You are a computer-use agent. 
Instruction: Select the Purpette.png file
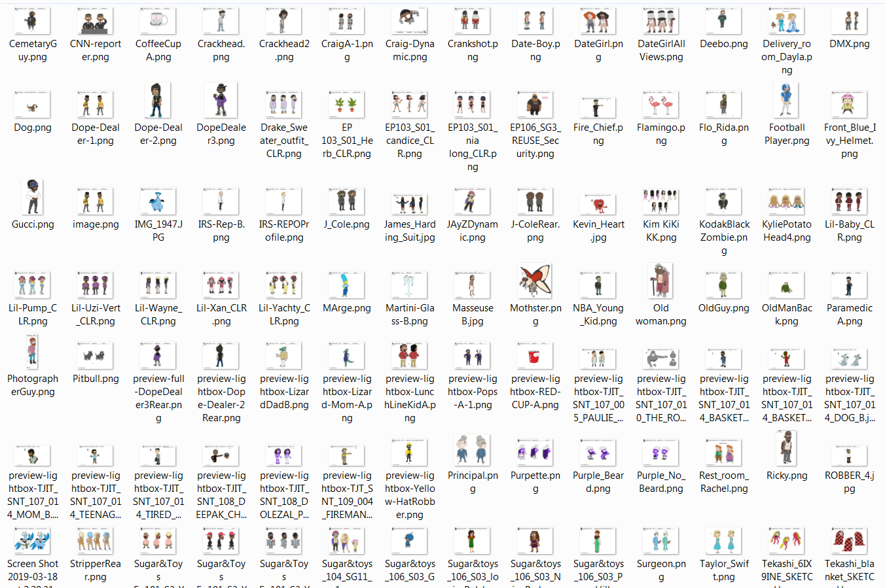pos(535,452)
